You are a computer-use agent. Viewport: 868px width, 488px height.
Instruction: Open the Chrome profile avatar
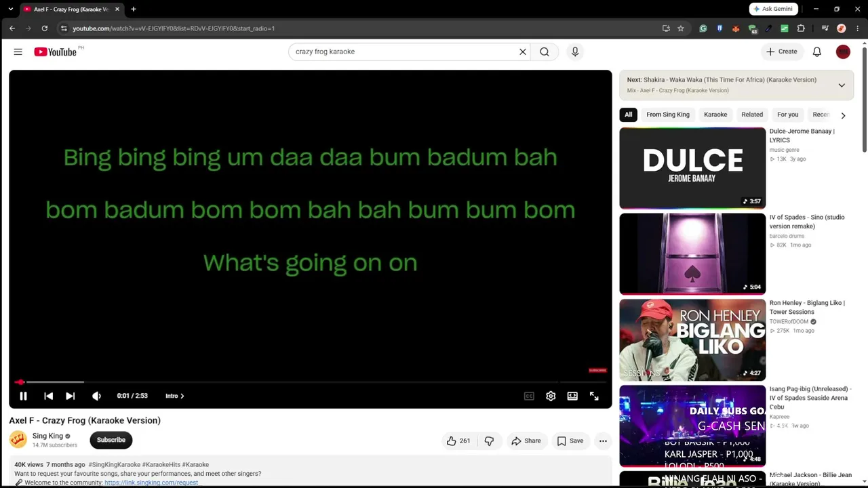(842, 28)
